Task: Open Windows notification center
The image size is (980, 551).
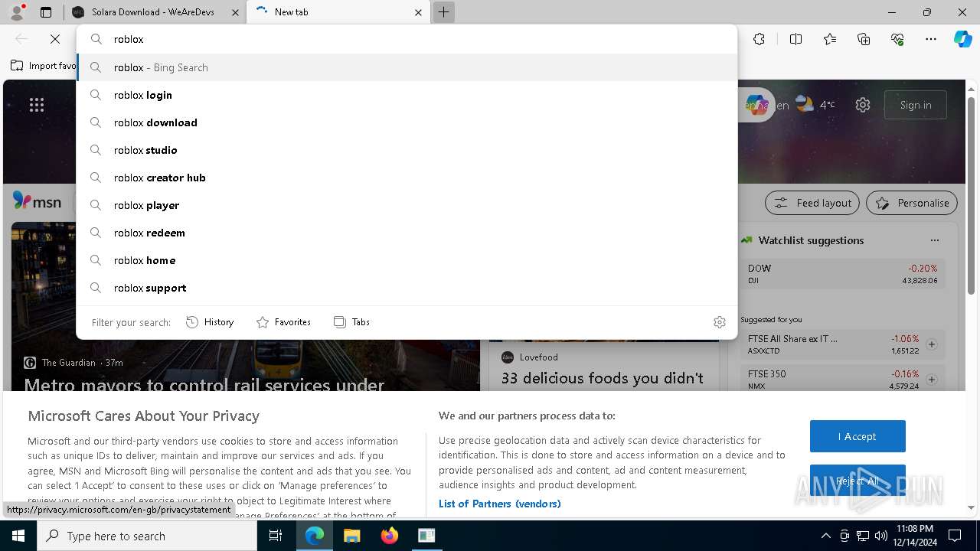Action: pyautogui.click(x=955, y=536)
